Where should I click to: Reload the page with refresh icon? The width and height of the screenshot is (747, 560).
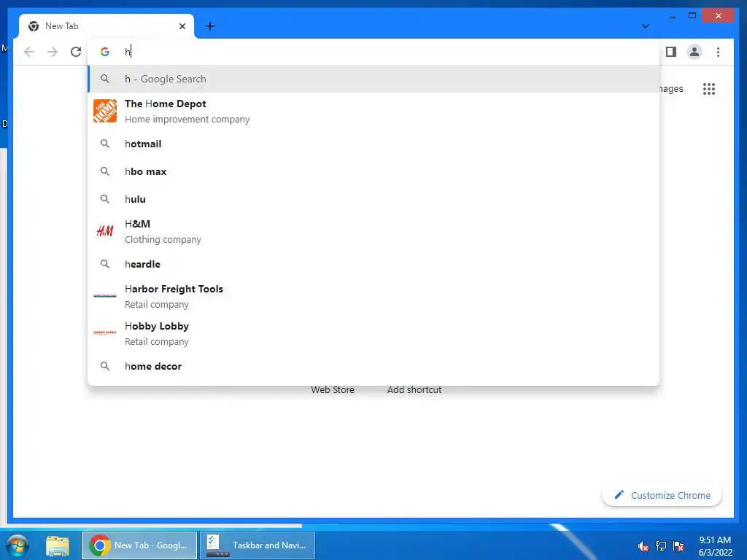pyautogui.click(x=76, y=52)
